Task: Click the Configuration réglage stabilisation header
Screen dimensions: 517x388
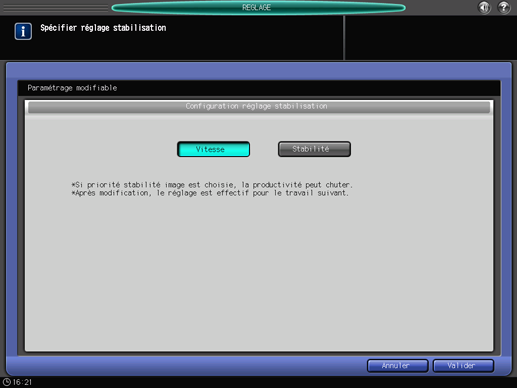Action: point(259,107)
